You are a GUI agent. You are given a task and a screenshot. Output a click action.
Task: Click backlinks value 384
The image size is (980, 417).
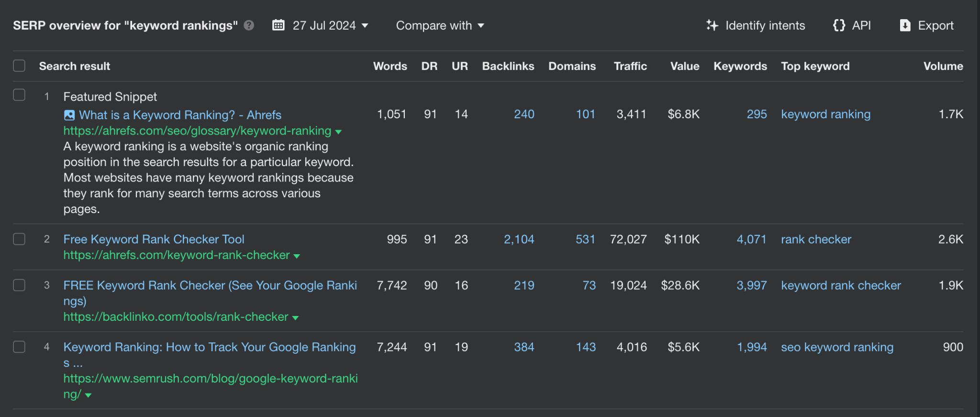click(524, 347)
